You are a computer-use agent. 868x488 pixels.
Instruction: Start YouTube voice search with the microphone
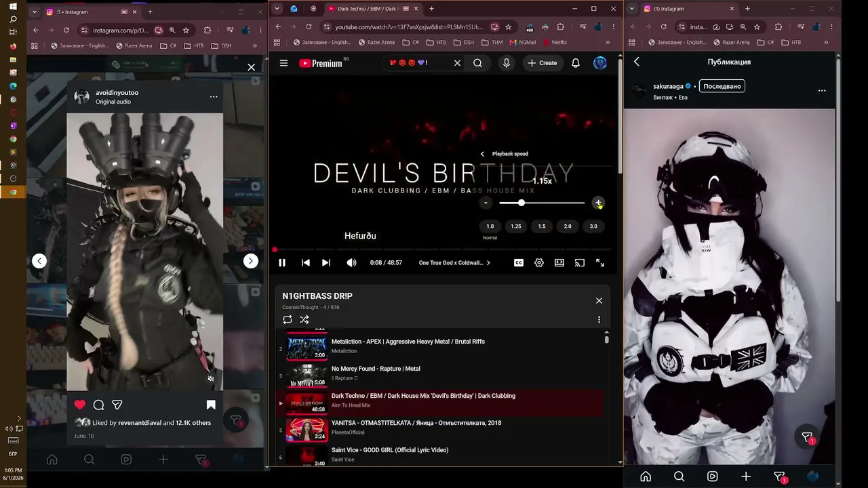click(506, 63)
